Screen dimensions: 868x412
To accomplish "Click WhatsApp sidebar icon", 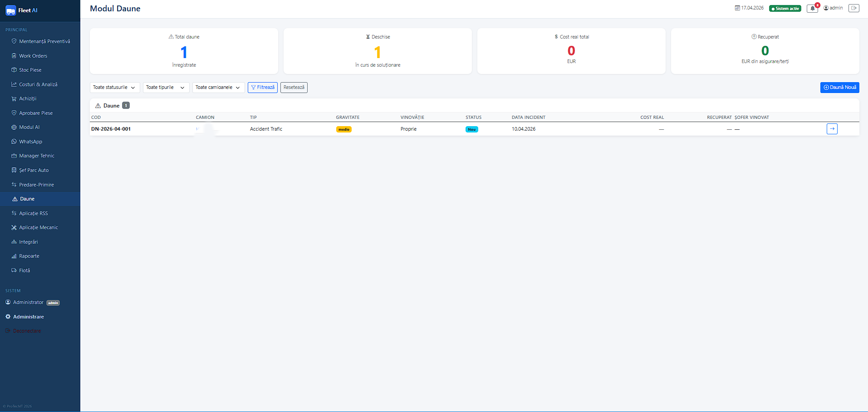I will point(14,142).
